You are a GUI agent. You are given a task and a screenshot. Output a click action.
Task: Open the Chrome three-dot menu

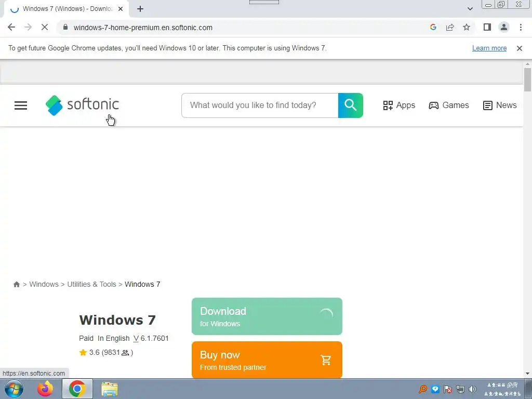521,28
